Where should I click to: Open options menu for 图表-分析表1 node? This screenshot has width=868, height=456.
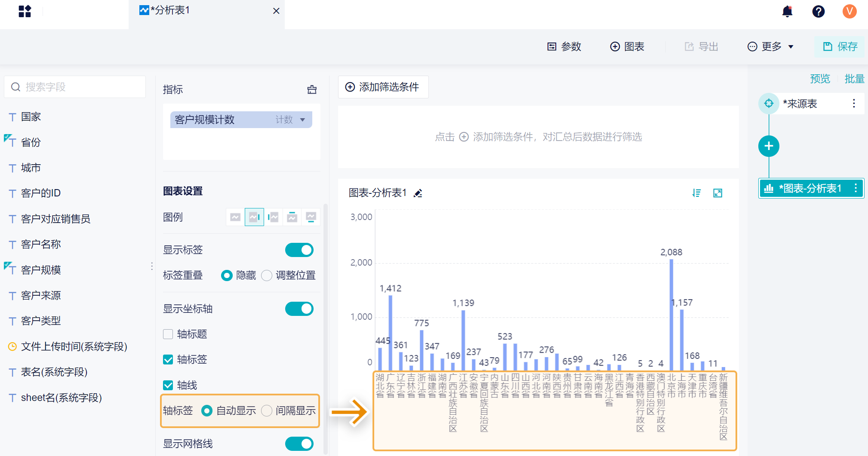pos(856,188)
